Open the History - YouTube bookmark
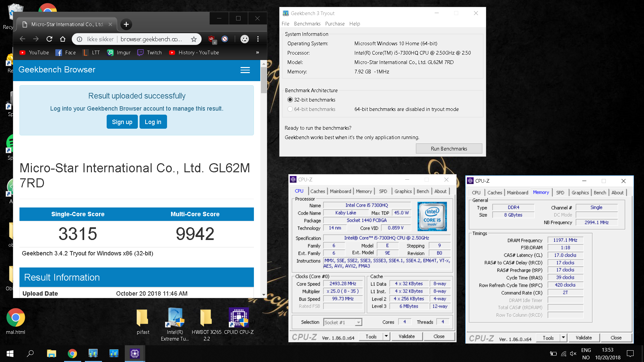This screenshot has height=362, width=644. (194, 53)
